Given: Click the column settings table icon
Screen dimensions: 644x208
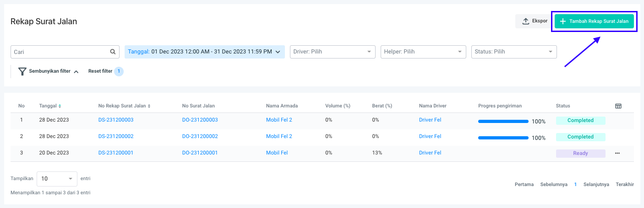Looking at the screenshot, I should point(618,106).
